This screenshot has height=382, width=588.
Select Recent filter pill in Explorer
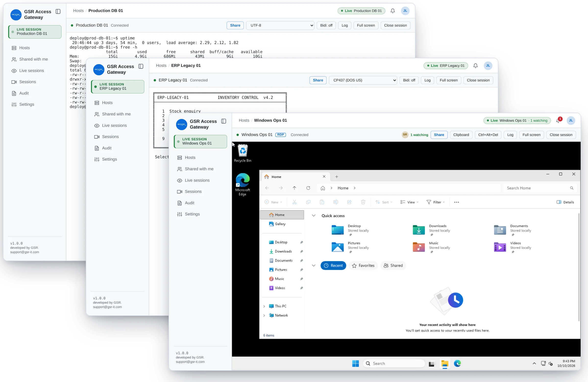(333, 265)
